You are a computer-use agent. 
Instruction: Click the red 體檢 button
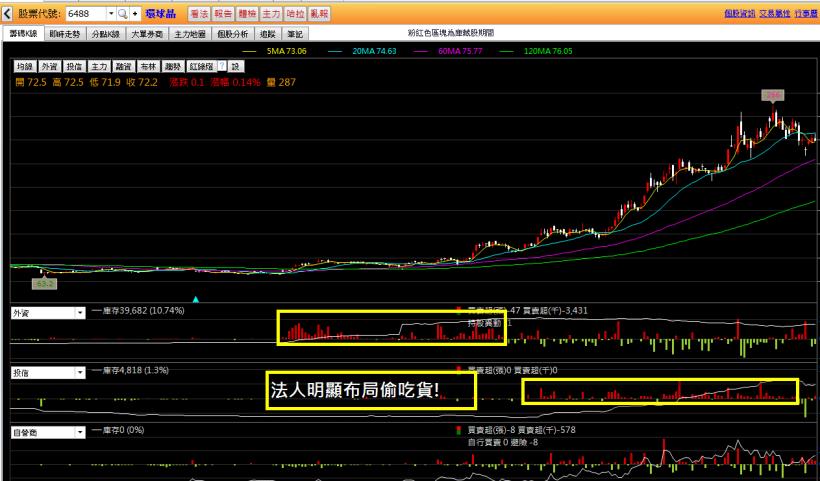pos(247,14)
